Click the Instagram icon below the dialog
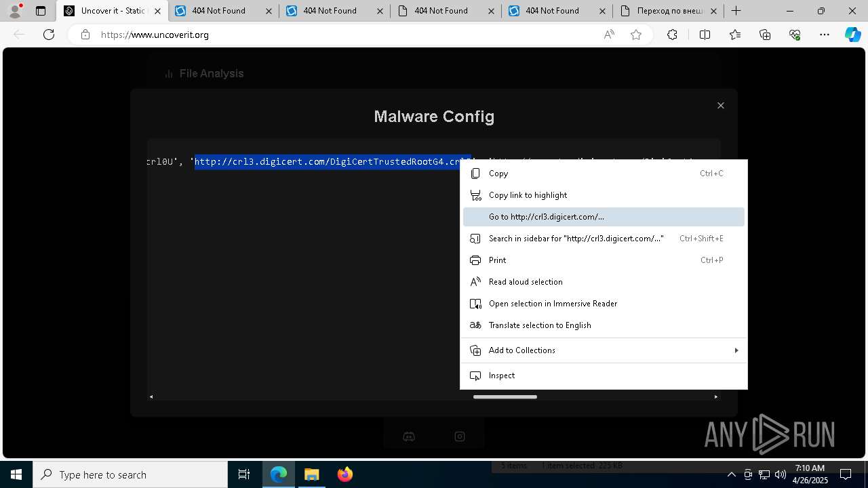Viewport: 868px width, 488px height. 460,436
